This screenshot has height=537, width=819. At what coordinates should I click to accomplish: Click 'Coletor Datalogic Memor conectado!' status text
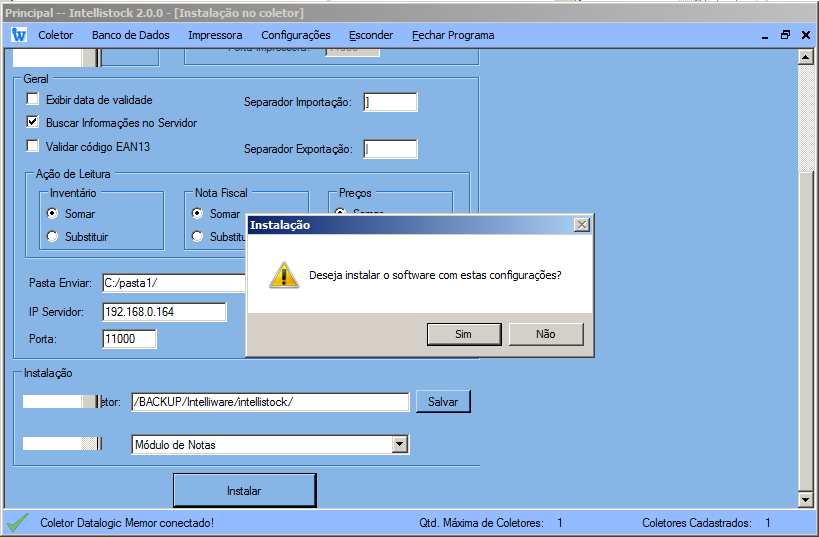[x=127, y=523]
